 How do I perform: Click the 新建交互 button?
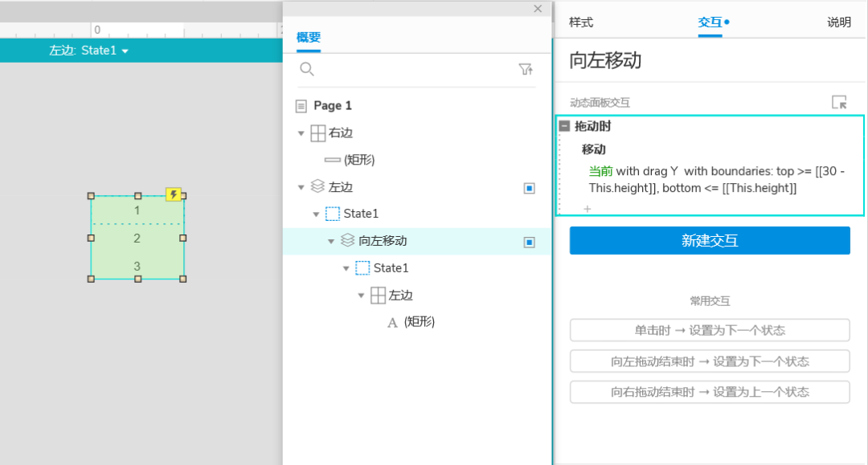[x=710, y=240]
